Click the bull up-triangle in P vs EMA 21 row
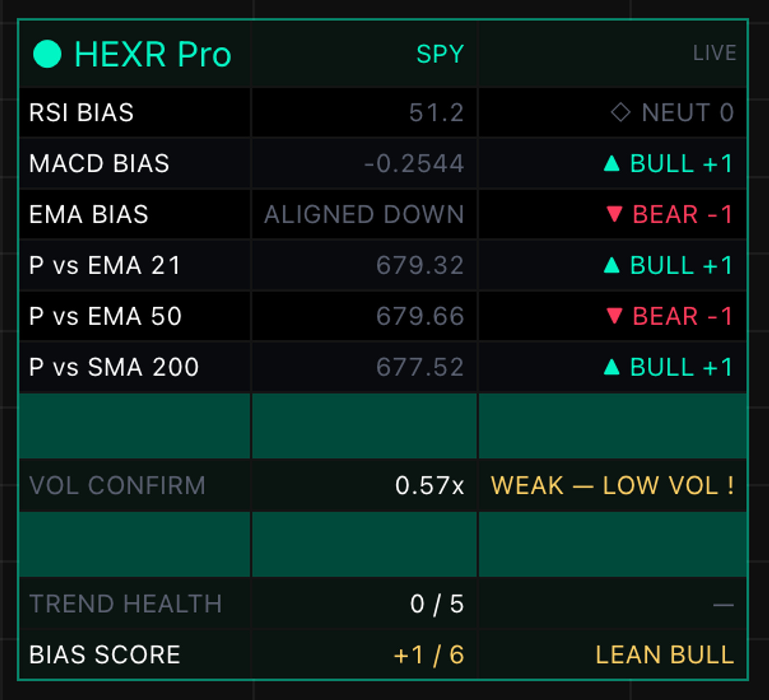The width and height of the screenshot is (769, 700). click(x=611, y=265)
